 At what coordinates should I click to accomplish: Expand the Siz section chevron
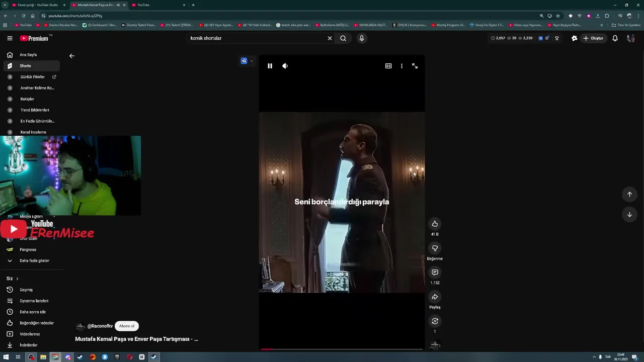[17, 279]
